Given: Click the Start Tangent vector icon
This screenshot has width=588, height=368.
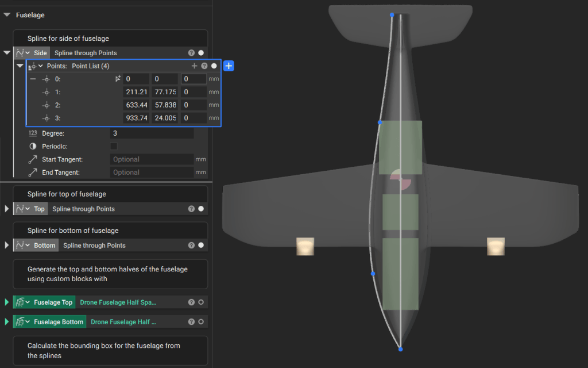Looking at the screenshot, I should pos(33,160).
